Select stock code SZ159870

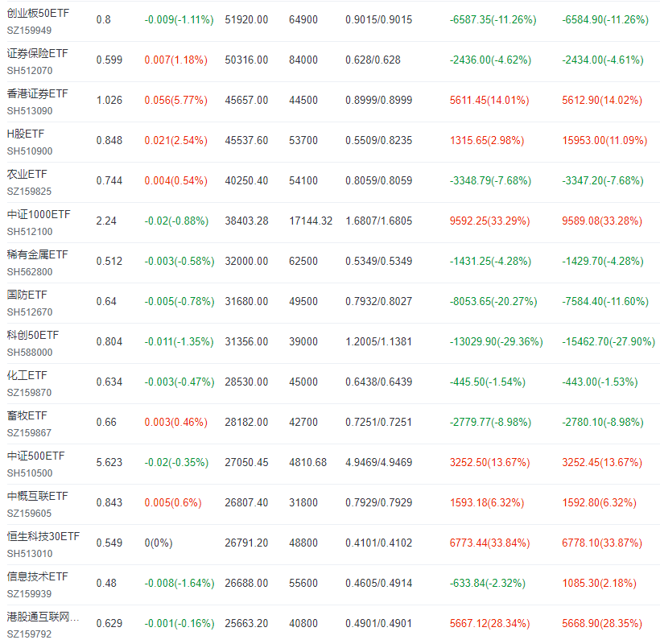coord(30,393)
